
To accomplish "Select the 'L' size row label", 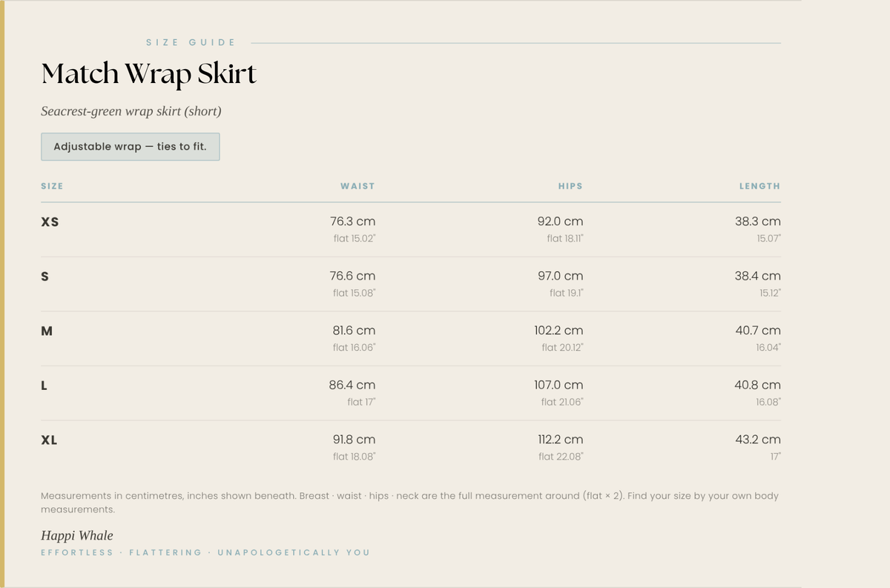I will [44, 386].
